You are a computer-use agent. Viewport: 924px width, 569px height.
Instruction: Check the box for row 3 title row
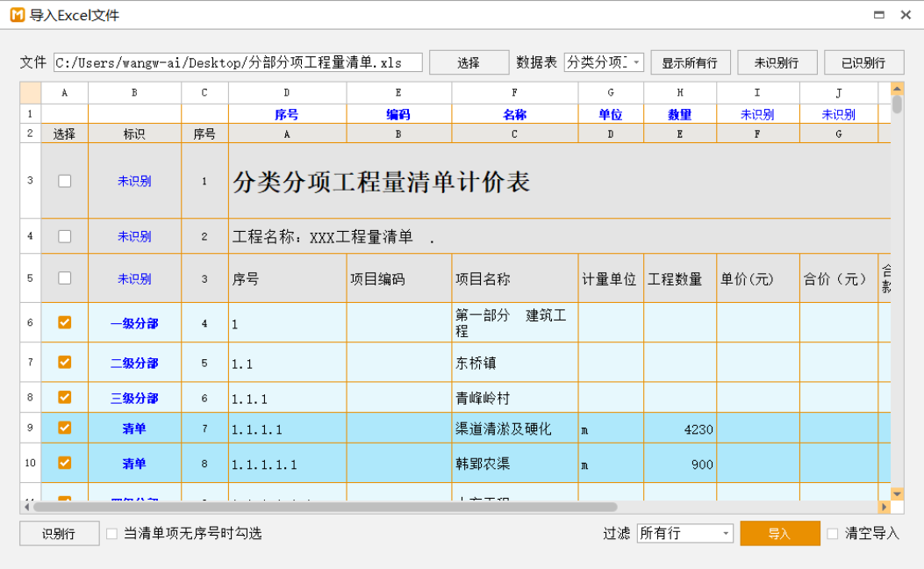(64, 181)
